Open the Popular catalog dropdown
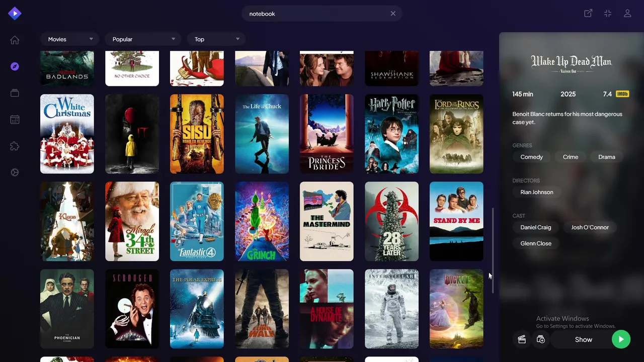Screen dimensions: 644x362 pos(143,39)
